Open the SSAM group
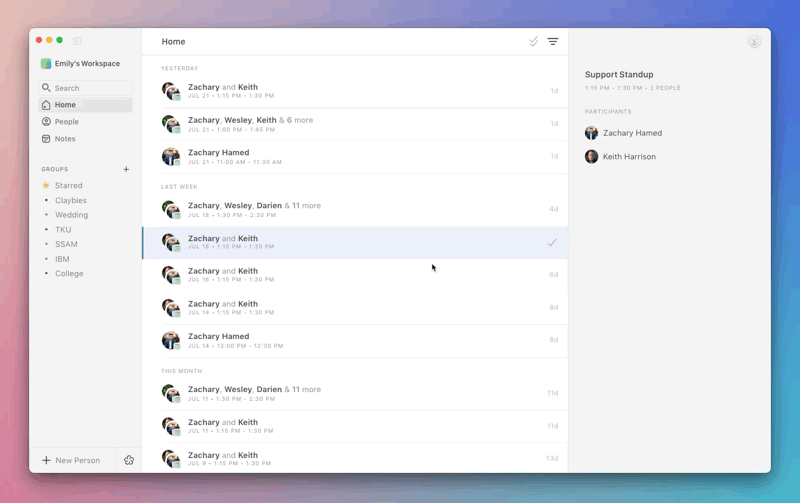Image resolution: width=800 pixels, height=503 pixels. pyautogui.click(x=66, y=244)
